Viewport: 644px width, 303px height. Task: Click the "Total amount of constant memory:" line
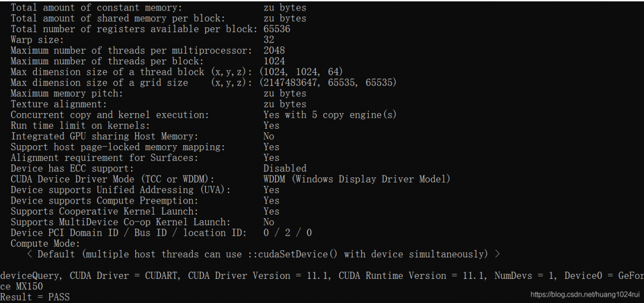[x=158, y=8]
